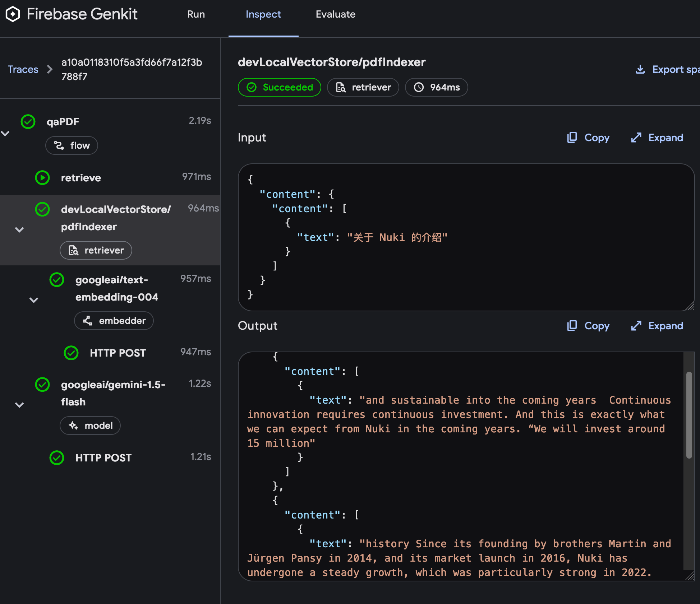Go back to Traces breadcrumb link
The width and height of the screenshot is (700, 604).
[x=23, y=69]
